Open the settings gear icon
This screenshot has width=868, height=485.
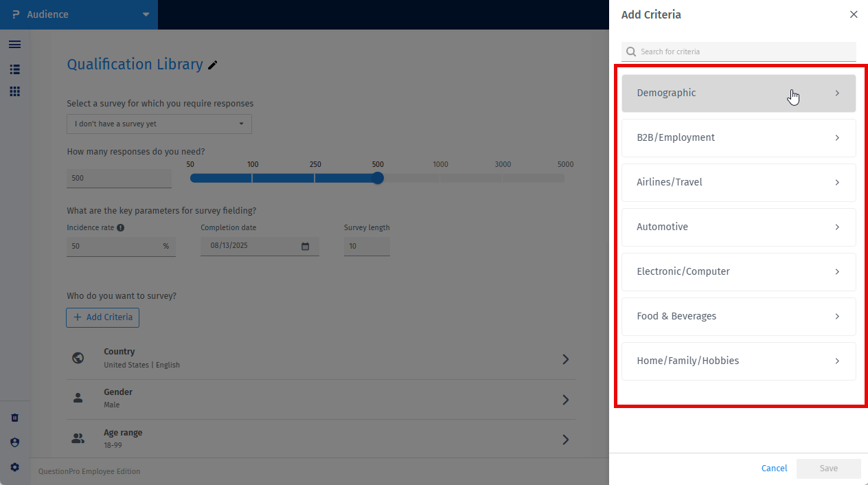click(x=15, y=467)
